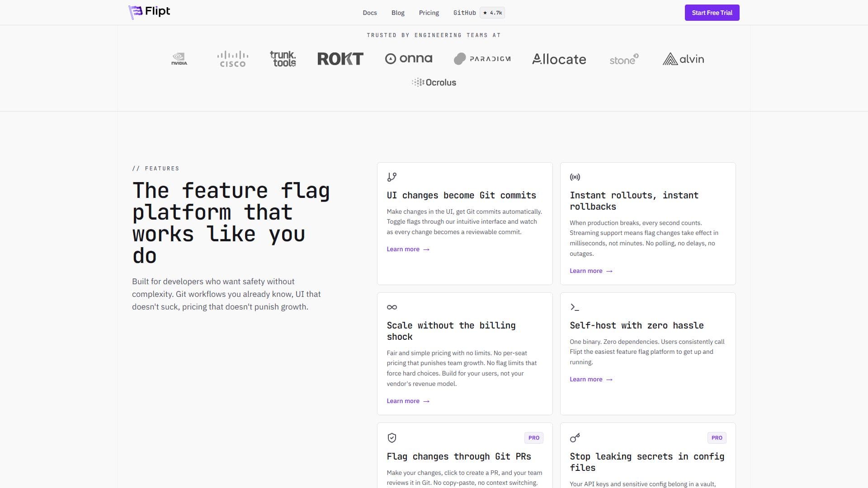Go to the Blog
Image resolution: width=868 pixels, height=488 pixels.
tap(398, 13)
